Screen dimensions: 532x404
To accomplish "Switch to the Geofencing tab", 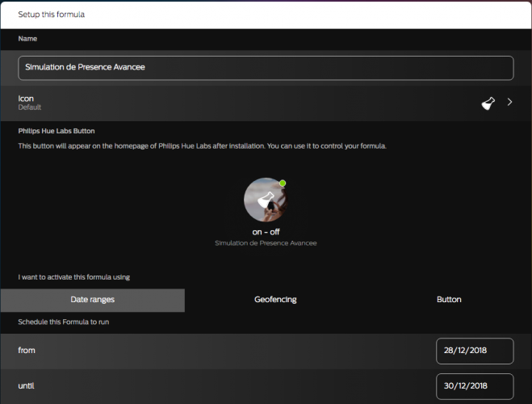I will click(275, 300).
